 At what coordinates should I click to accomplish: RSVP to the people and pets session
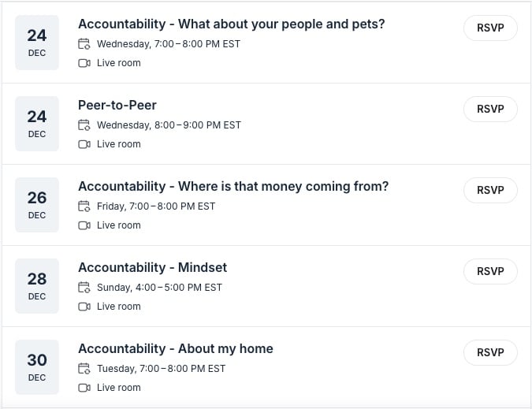[490, 28]
